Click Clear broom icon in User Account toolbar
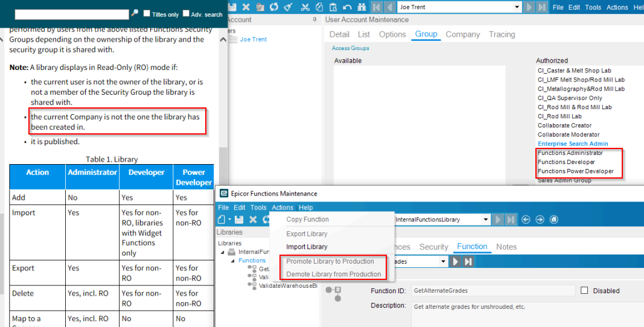This screenshot has width=644, height=327. coord(289,7)
